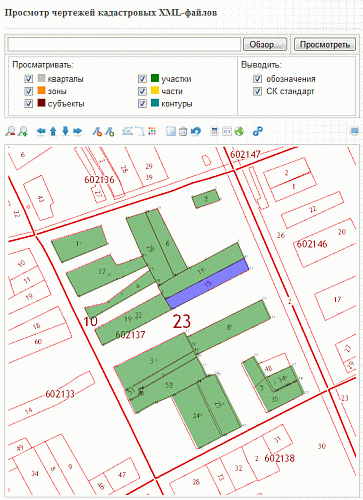This screenshot has height=500, width=363.
Task: Click the trash bin toolbar icon
Action: pos(183,131)
